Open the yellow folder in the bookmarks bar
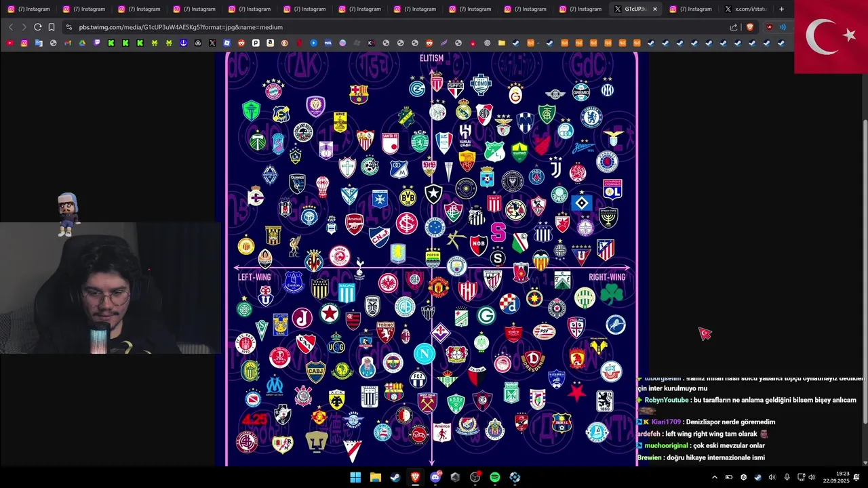 tap(502, 43)
